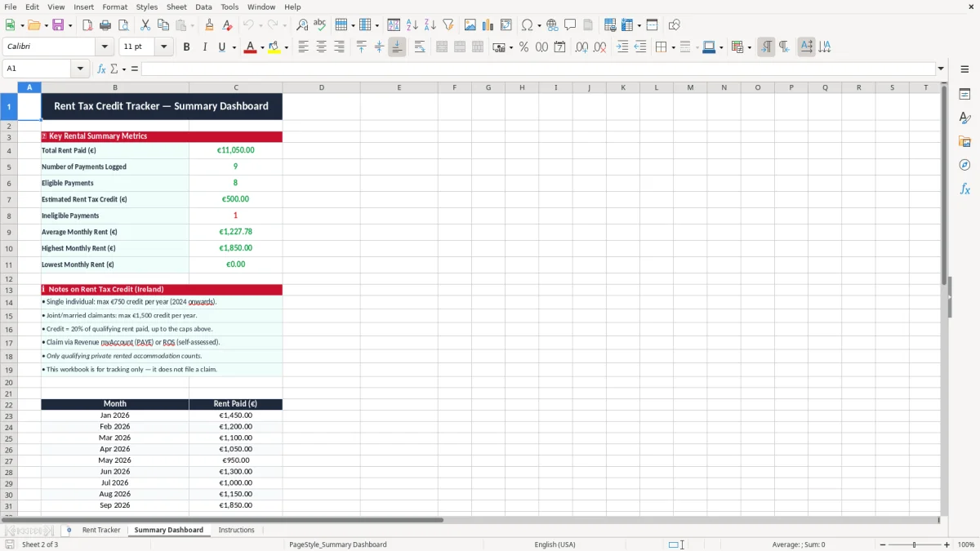Insert image icon in toolbar
The height and width of the screenshot is (551, 980).
tap(470, 25)
